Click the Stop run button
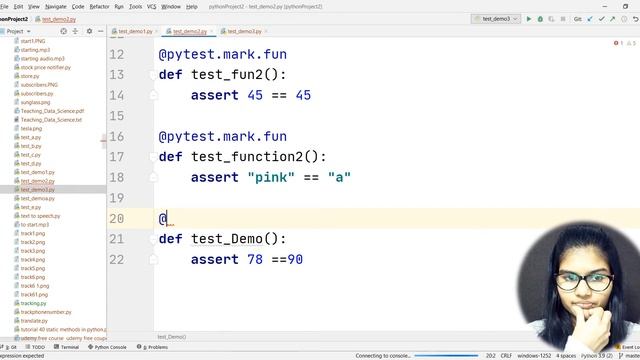Screen dimensions: 640x360 click(563, 19)
